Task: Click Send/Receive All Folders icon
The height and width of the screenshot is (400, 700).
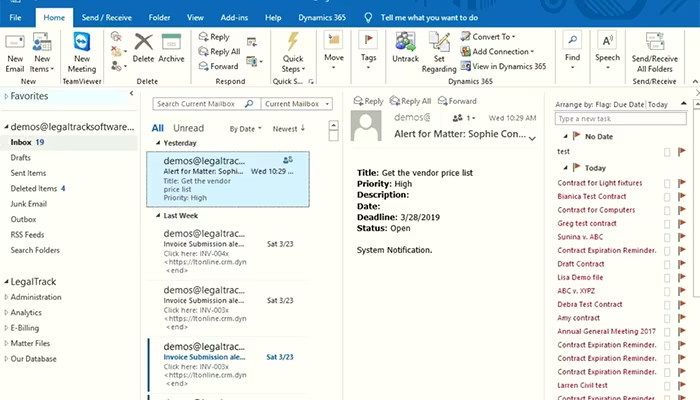Action: tap(655, 42)
